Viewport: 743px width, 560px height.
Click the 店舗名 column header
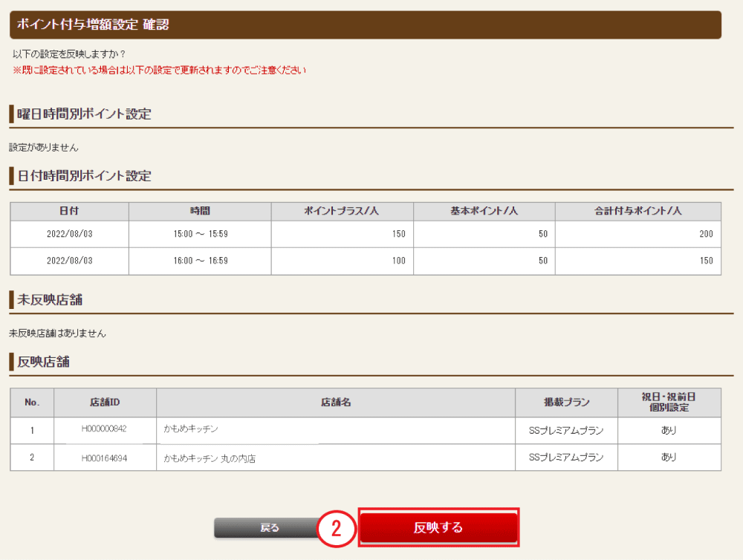(x=336, y=403)
